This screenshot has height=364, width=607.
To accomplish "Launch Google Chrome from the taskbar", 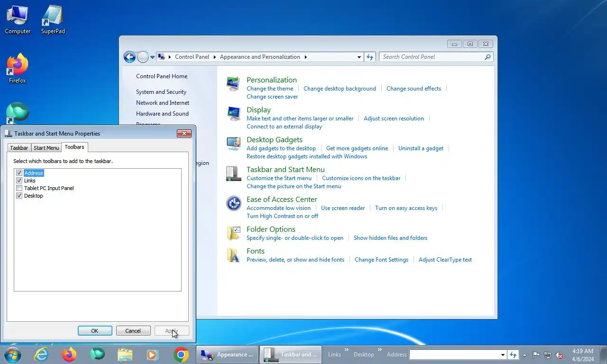I will click(x=181, y=355).
